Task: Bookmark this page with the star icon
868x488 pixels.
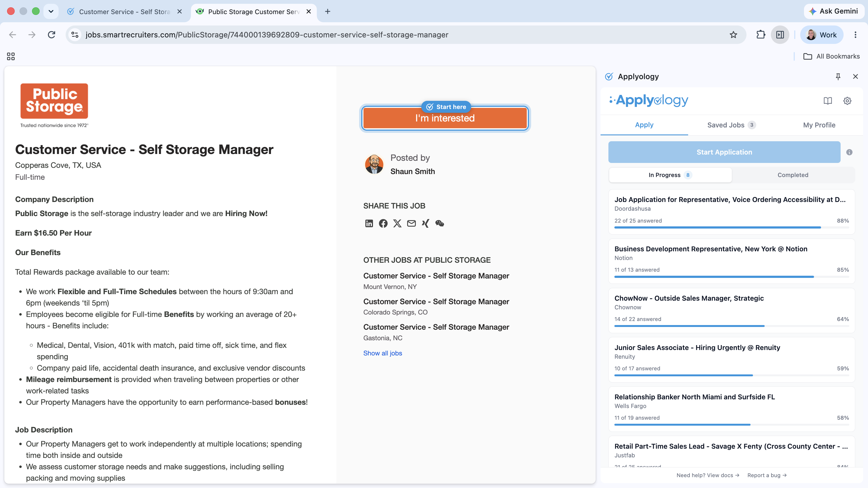Action: pyautogui.click(x=733, y=35)
